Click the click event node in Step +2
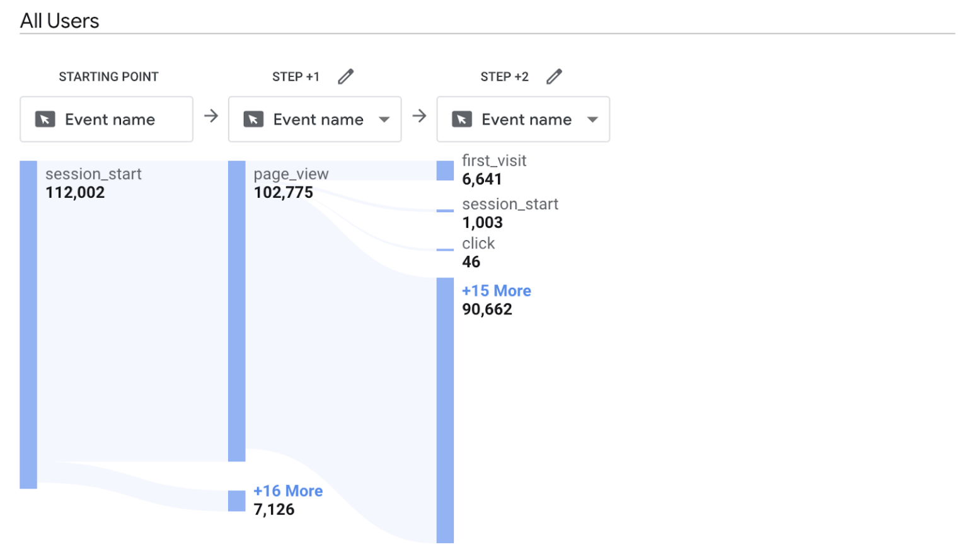 click(x=444, y=250)
